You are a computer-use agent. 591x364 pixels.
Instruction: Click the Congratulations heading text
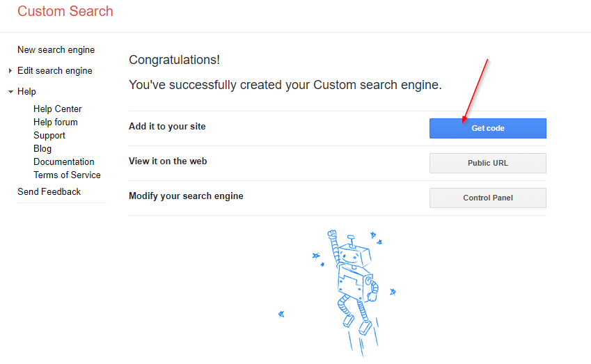pos(174,60)
